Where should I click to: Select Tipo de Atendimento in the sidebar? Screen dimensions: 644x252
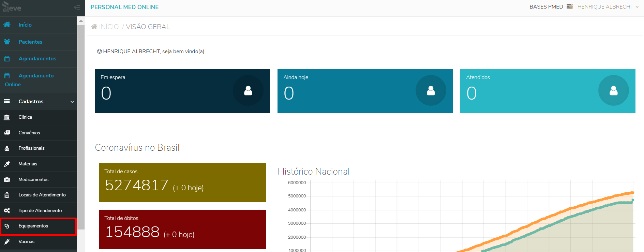click(38, 211)
